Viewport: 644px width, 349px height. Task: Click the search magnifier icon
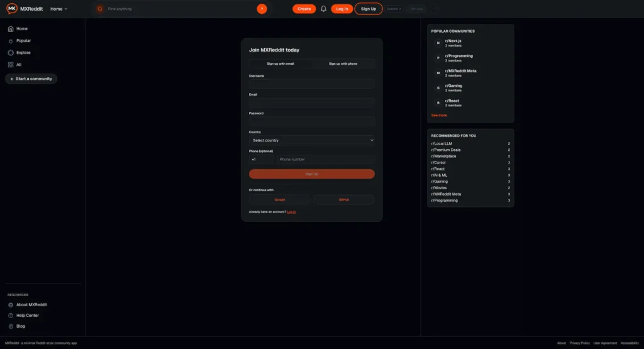[100, 9]
